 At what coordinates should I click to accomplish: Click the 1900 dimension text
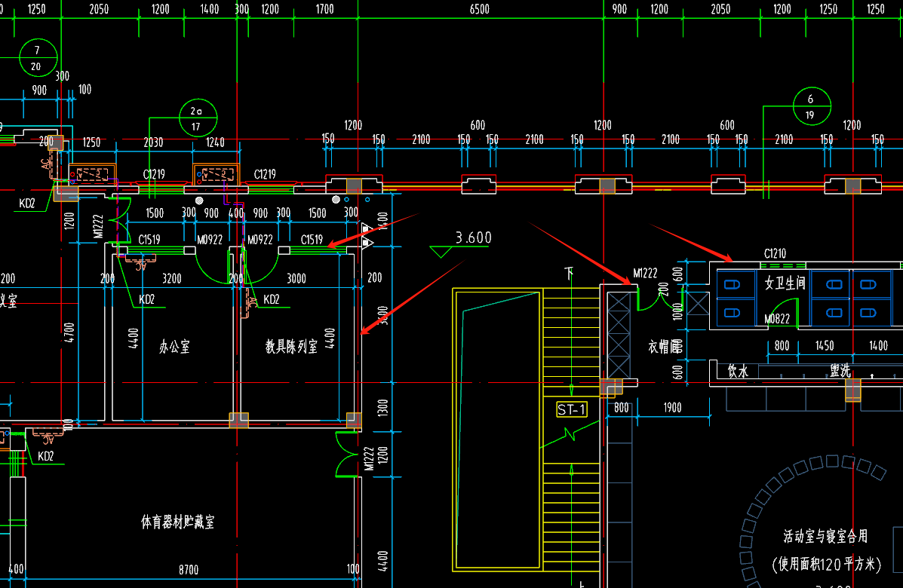pyautogui.click(x=672, y=407)
